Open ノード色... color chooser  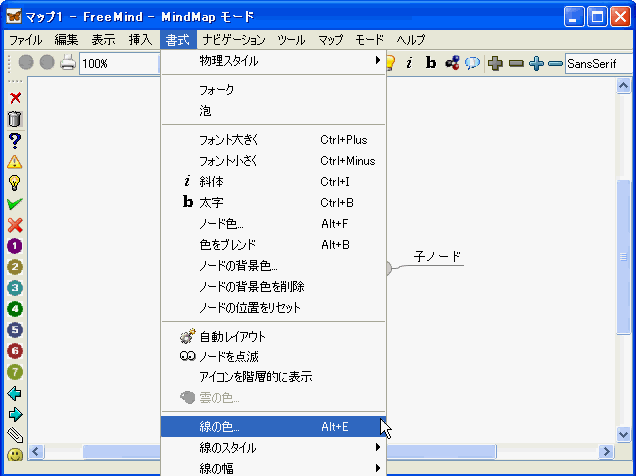pos(273,224)
